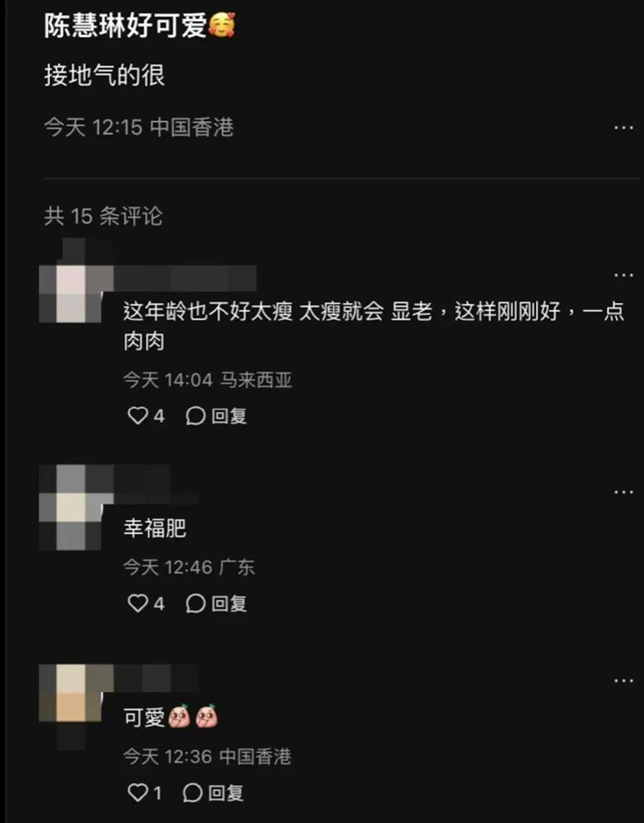644x823 pixels.
Task: Like the comment from 马来西亚
Action: pos(137,416)
